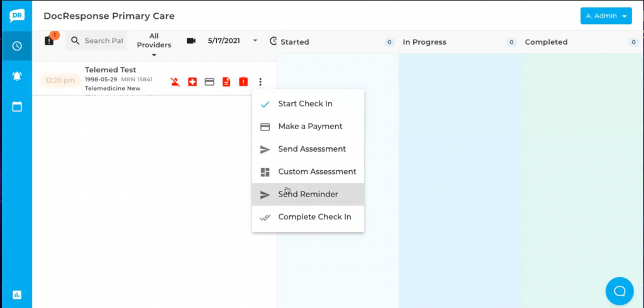This screenshot has width=644, height=308.
Task: Click the clock icon right of date
Action: [273, 41]
